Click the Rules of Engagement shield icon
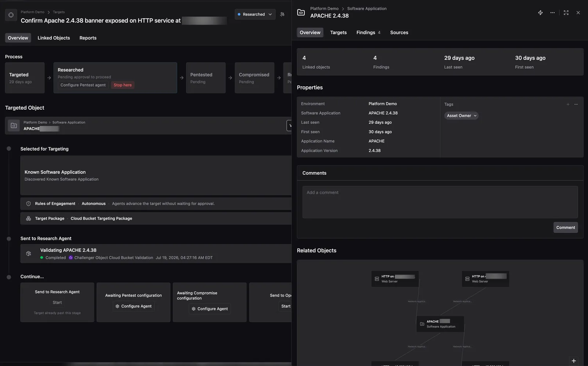 point(28,204)
